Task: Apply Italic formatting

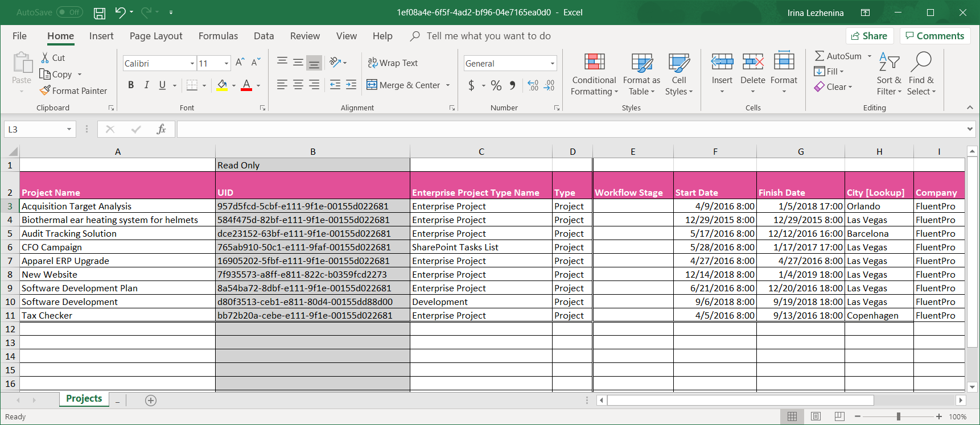Action: (147, 85)
